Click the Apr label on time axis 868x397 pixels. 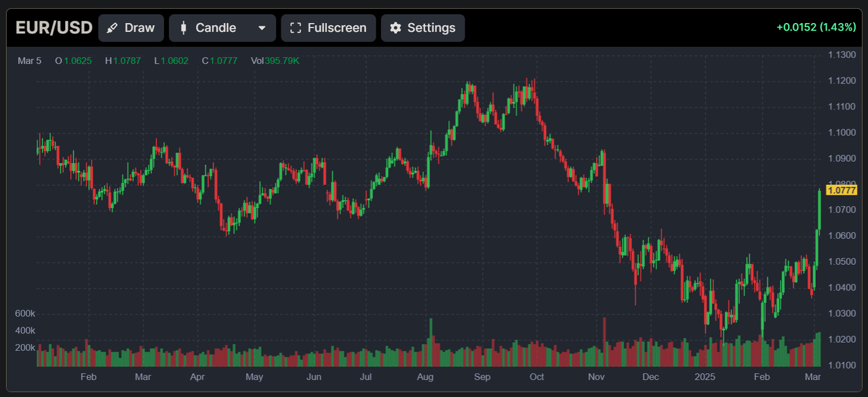197,377
